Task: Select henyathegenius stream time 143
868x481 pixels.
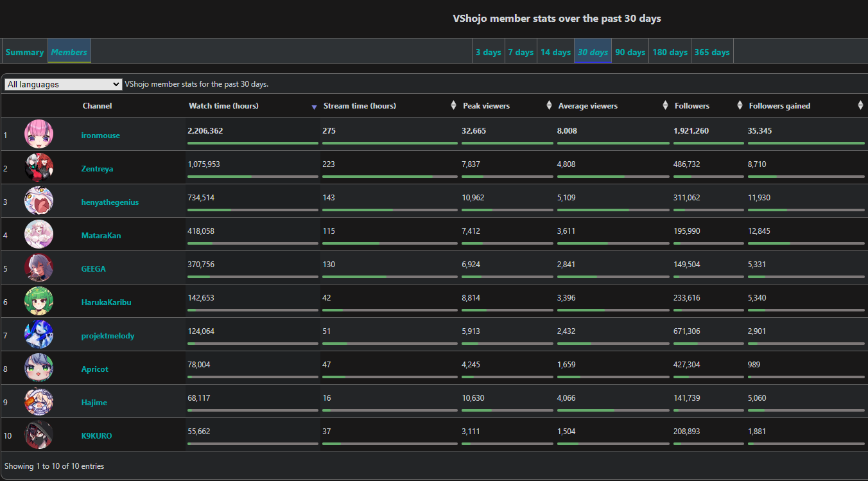Action: (x=328, y=198)
